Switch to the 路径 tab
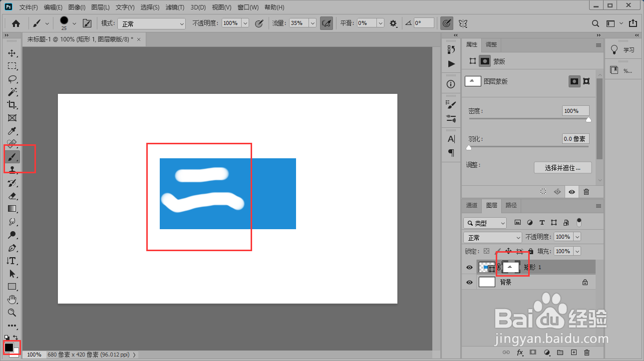644x361 pixels. (511, 205)
